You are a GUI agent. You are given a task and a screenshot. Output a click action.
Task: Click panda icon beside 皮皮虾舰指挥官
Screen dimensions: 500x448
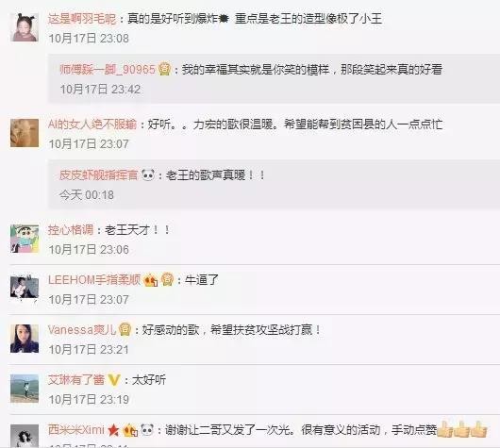(147, 174)
